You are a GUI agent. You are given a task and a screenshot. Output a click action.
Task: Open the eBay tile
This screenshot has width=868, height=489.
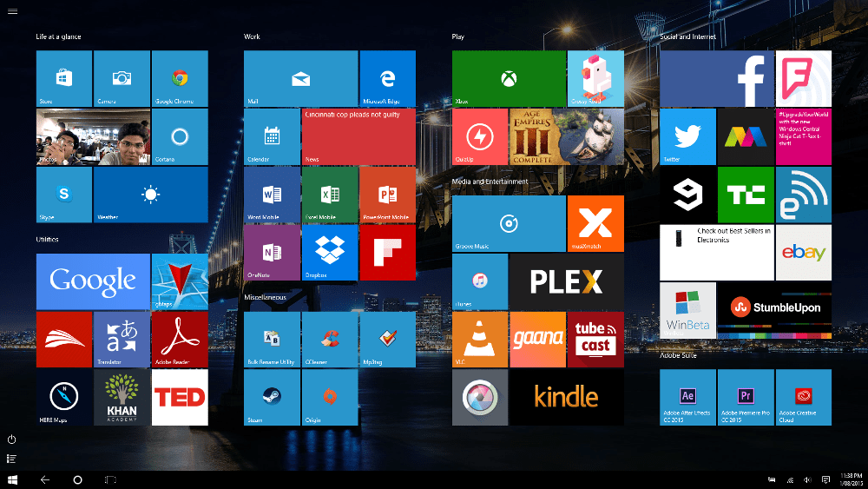[804, 253]
